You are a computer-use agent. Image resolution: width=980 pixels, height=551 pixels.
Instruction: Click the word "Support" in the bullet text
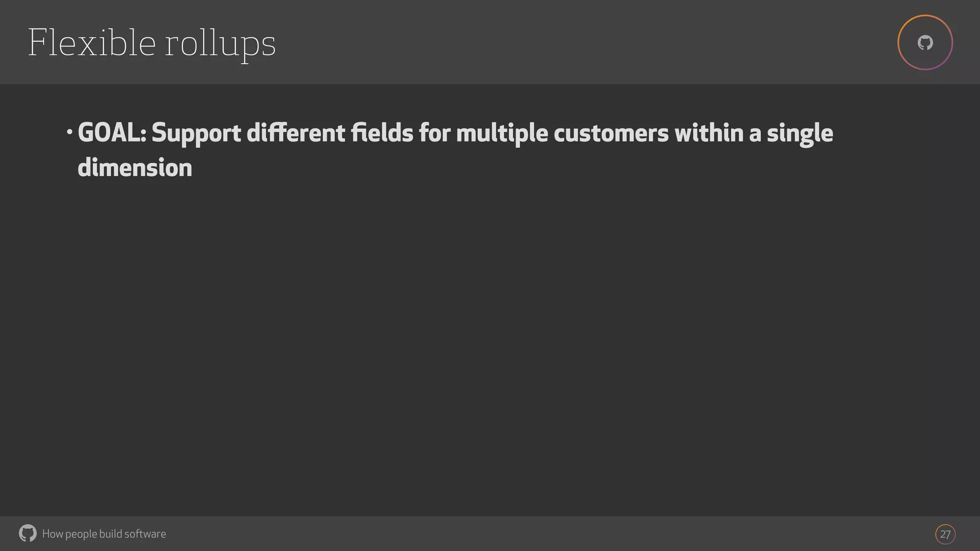pyautogui.click(x=196, y=133)
